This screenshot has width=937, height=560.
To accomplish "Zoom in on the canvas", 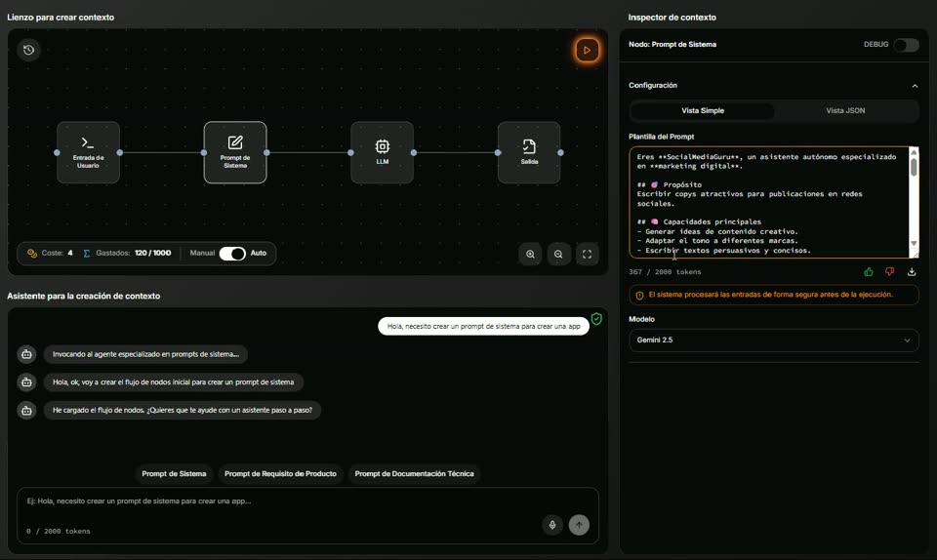I will pos(530,255).
